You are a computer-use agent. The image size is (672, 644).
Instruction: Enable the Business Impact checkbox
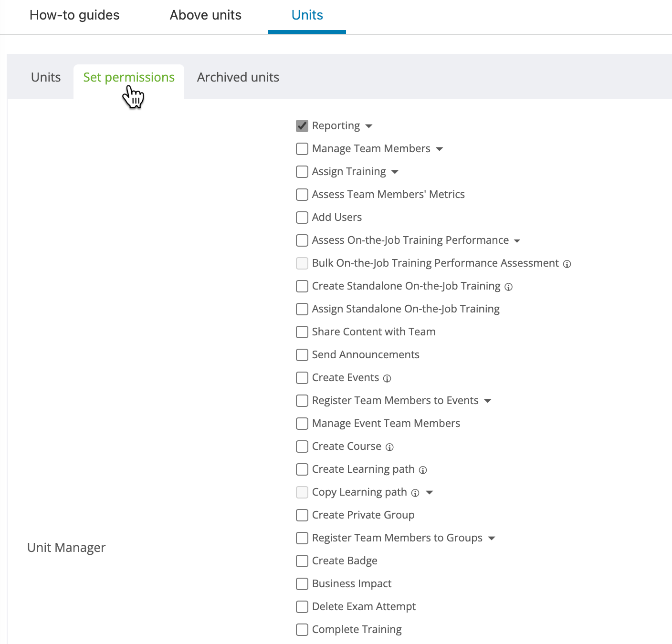click(x=302, y=584)
